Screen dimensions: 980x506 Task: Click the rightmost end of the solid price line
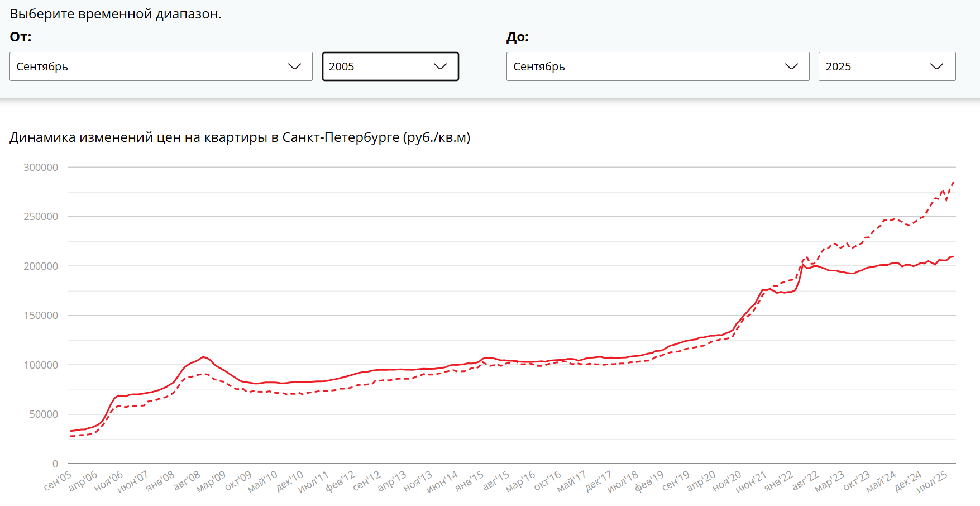953,257
